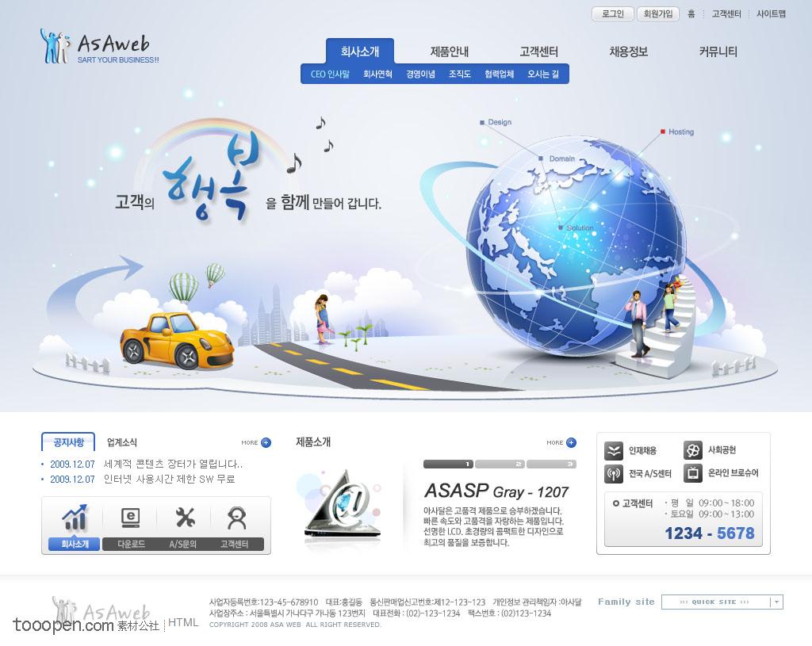Open the 회사소개 chart icon shortcut
This screenshot has height=646, width=812.
75,517
